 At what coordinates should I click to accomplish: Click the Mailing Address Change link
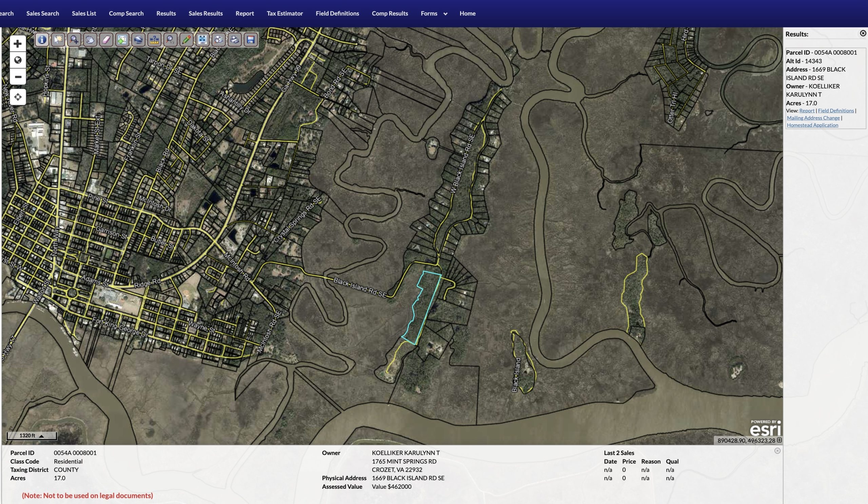click(813, 118)
